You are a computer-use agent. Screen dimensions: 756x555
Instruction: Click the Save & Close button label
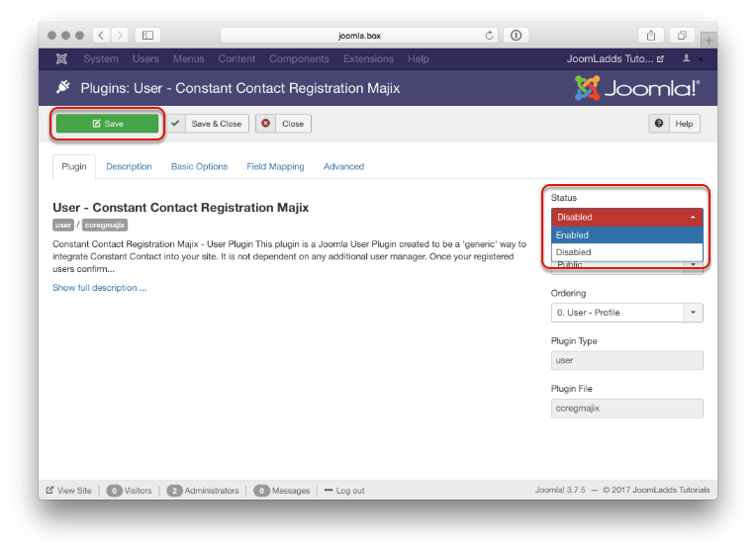217,124
